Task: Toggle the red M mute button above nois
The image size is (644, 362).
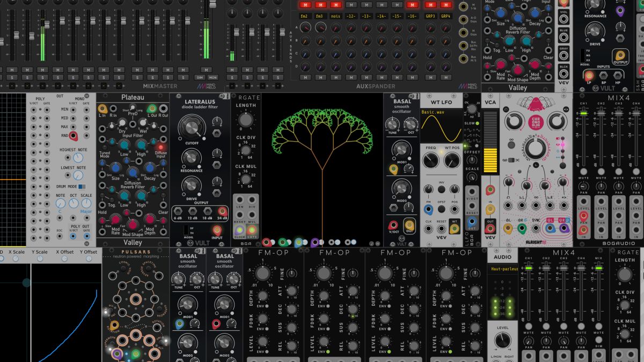Action: 336,5
